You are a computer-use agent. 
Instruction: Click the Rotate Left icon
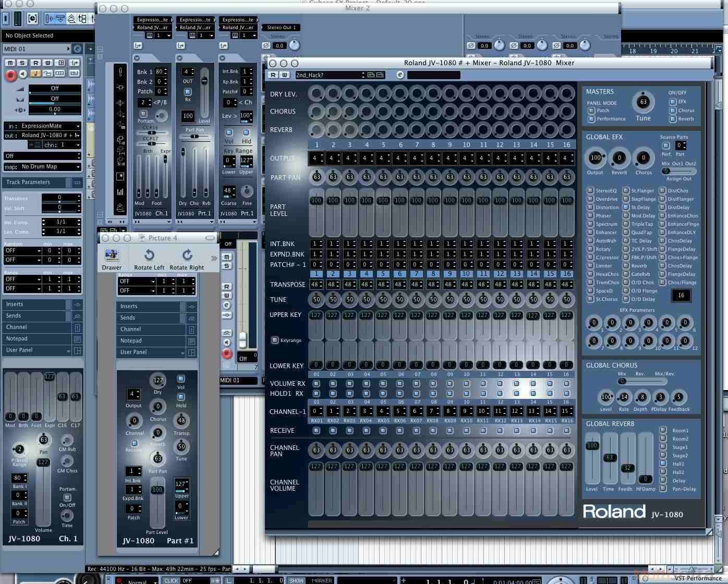tap(149, 255)
